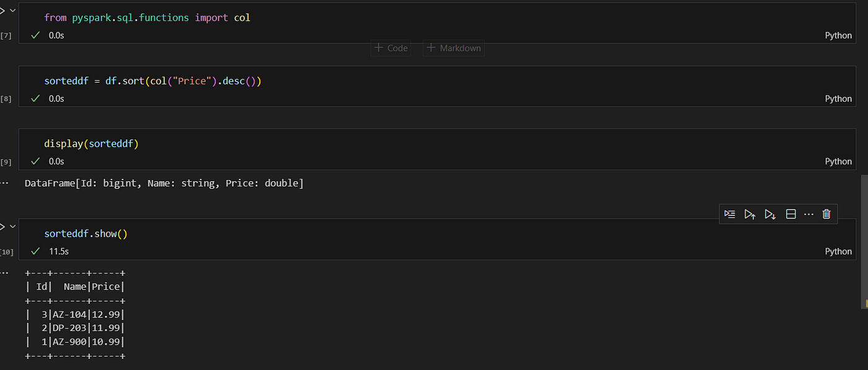Select the execution count [8] label

[6, 99]
